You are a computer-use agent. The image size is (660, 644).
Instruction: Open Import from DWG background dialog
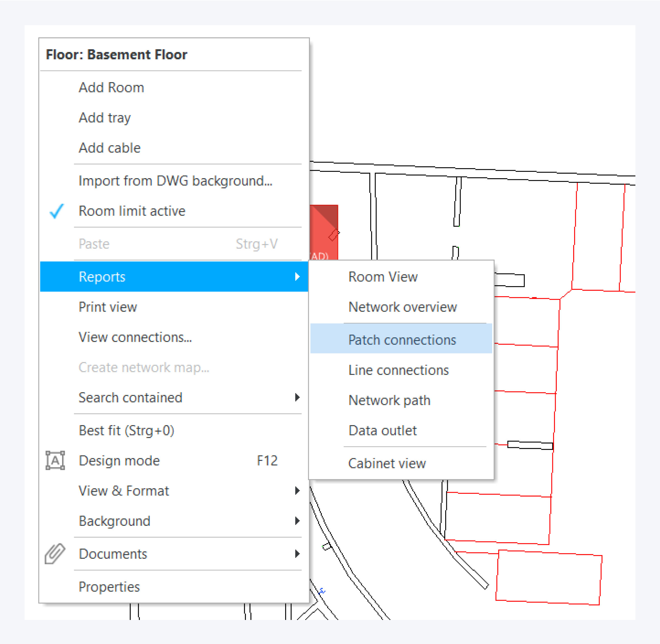pos(175,181)
